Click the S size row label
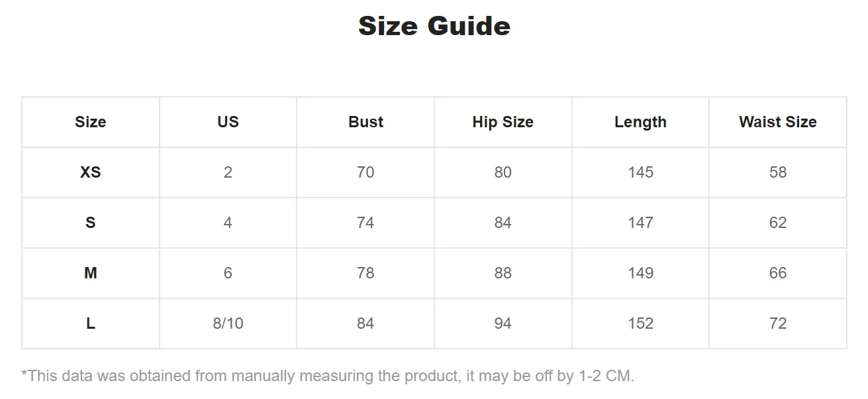This screenshot has width=868, height=399. (x=91, y=223)
